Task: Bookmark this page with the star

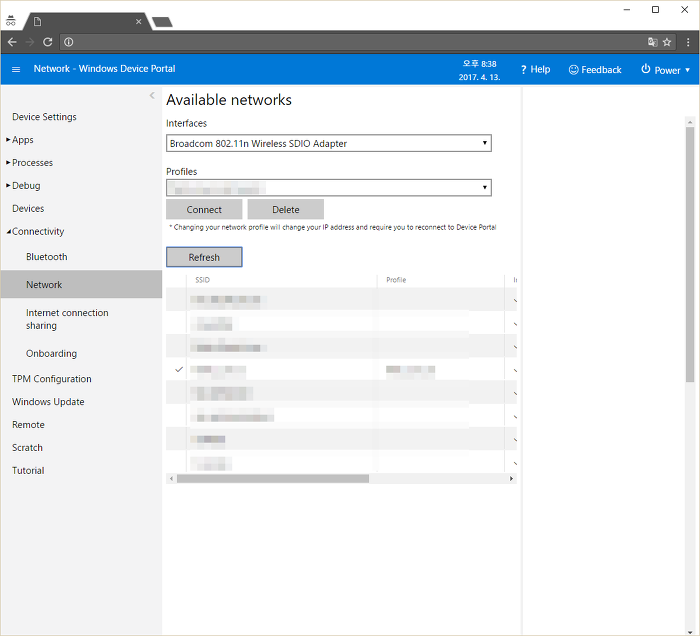Action: pyautogui.click(x=667, y=42)
